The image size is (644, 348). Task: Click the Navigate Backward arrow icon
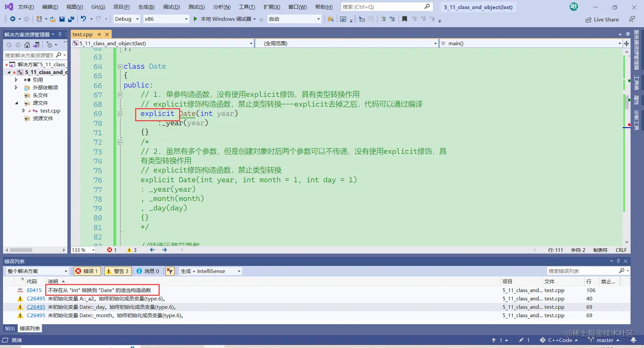(x=12, y=19)
